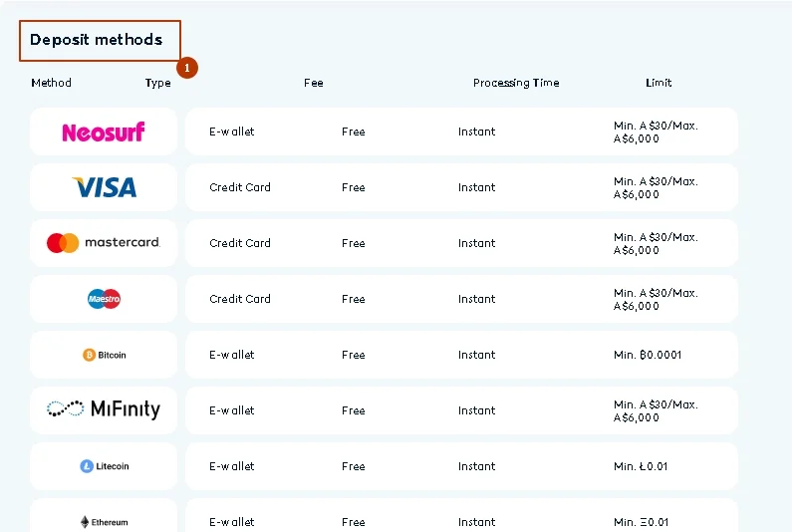Click Instant in the Mastercard row

click(477, 243)
